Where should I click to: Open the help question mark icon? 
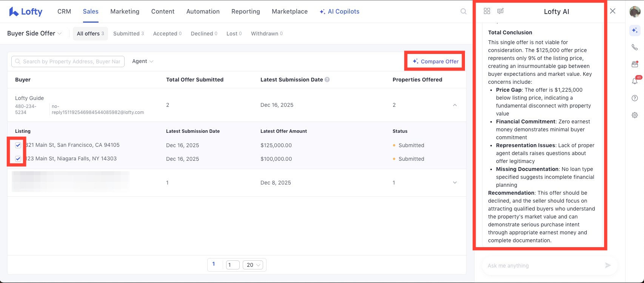click(x=635, y=98)
